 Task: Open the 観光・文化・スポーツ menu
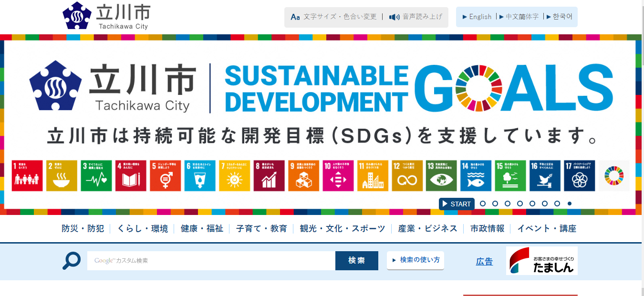[343, 229]
